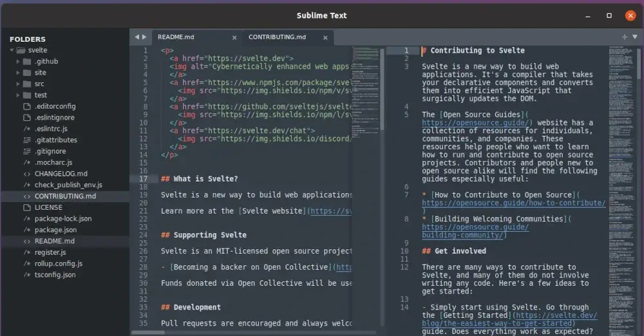The height and width of the screenshot is (336, 644).
Task: Open .editorconfig from the sidebar
Action: point(55,106)
